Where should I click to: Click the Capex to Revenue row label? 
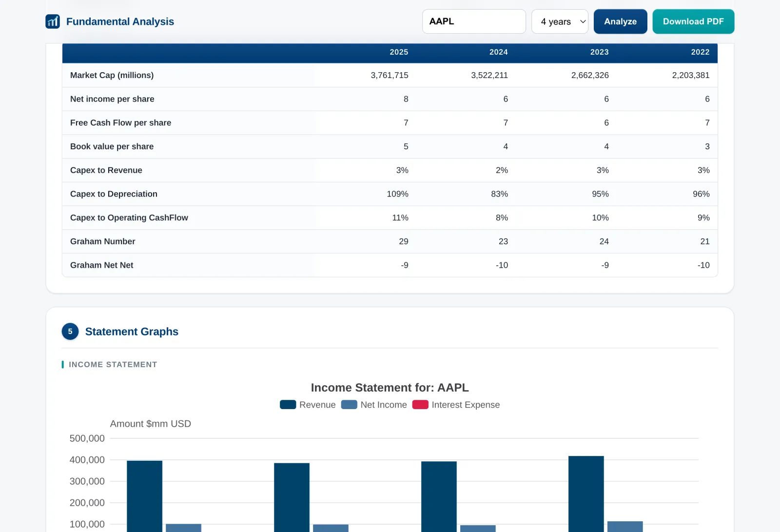(x=106, y=170)
